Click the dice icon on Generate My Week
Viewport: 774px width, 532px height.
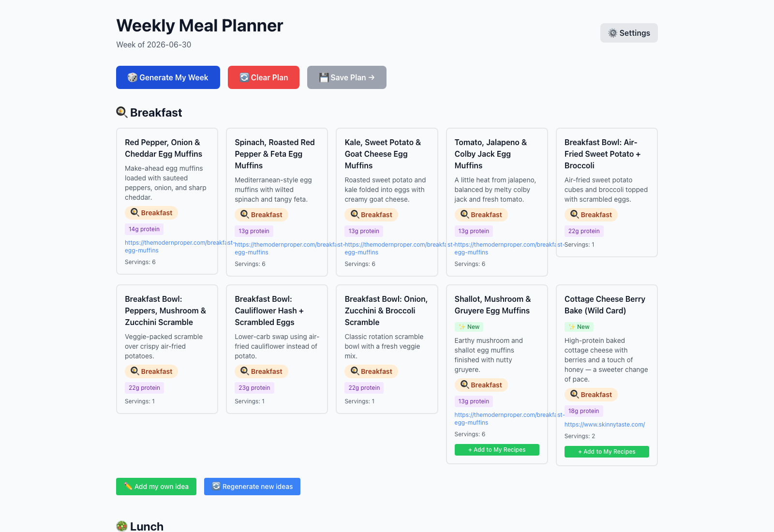tap(132, 77)
